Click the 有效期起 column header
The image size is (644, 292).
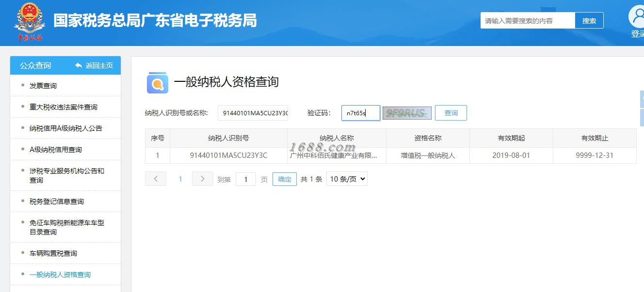coord(511,138)
